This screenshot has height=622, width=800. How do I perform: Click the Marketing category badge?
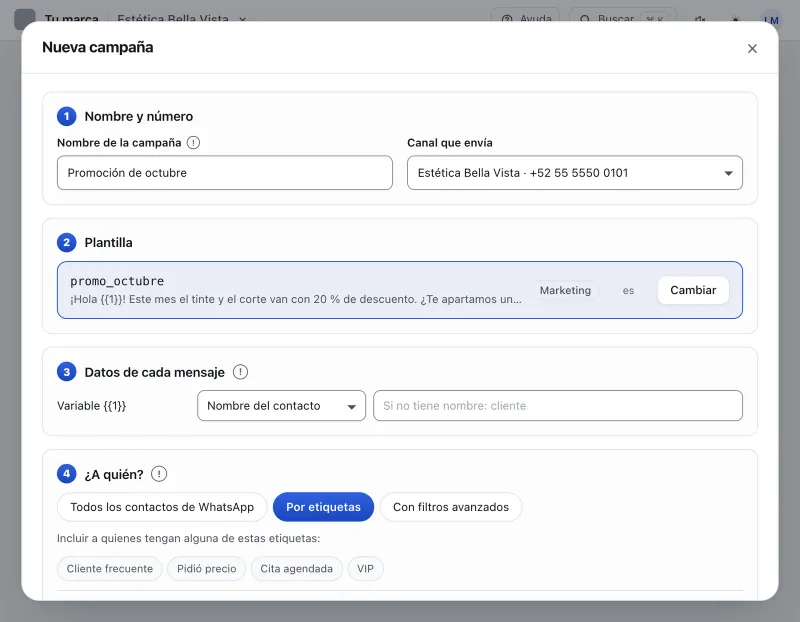click(x=565, y=290)
